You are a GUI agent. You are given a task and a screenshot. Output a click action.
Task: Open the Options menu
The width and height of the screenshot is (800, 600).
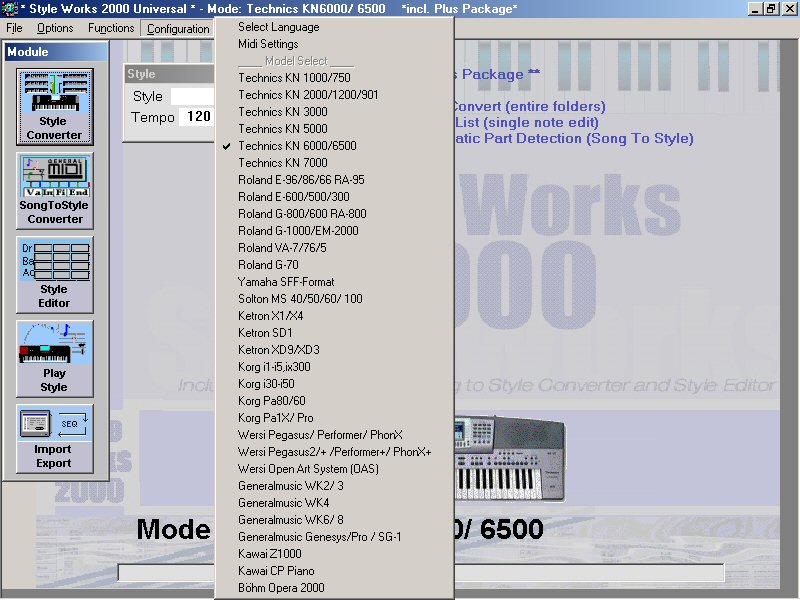[x=55, y=28]
